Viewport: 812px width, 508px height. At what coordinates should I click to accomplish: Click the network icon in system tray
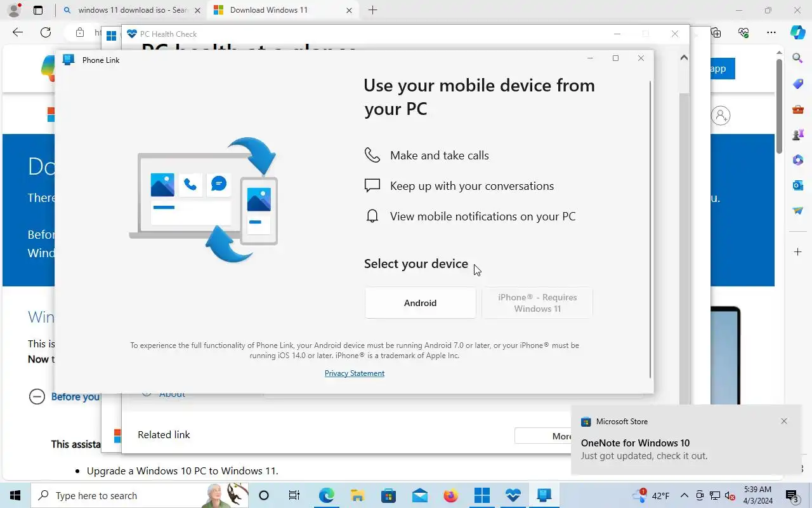[715, 495]
